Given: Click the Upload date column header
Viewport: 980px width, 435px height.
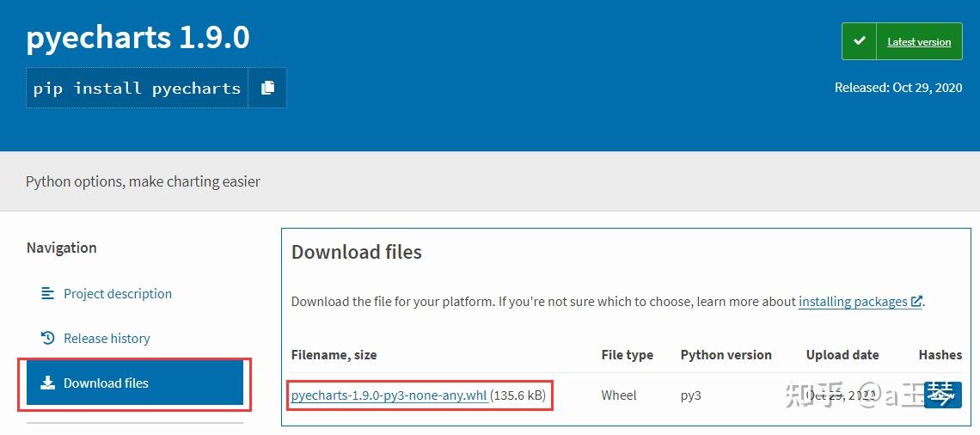Looking at the screenshot, I should click(x=842, y=355).
